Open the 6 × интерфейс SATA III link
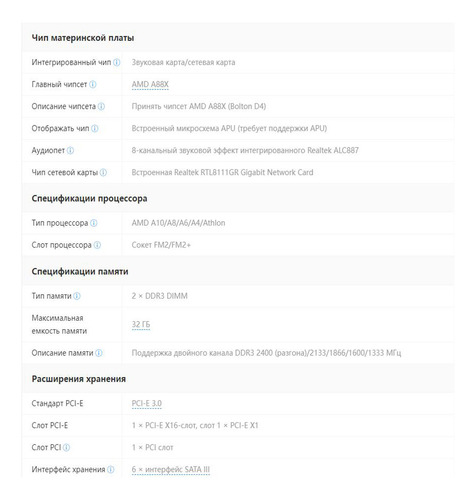The width and height of the screenshot is (476, 500). click(x=171, y=469)
